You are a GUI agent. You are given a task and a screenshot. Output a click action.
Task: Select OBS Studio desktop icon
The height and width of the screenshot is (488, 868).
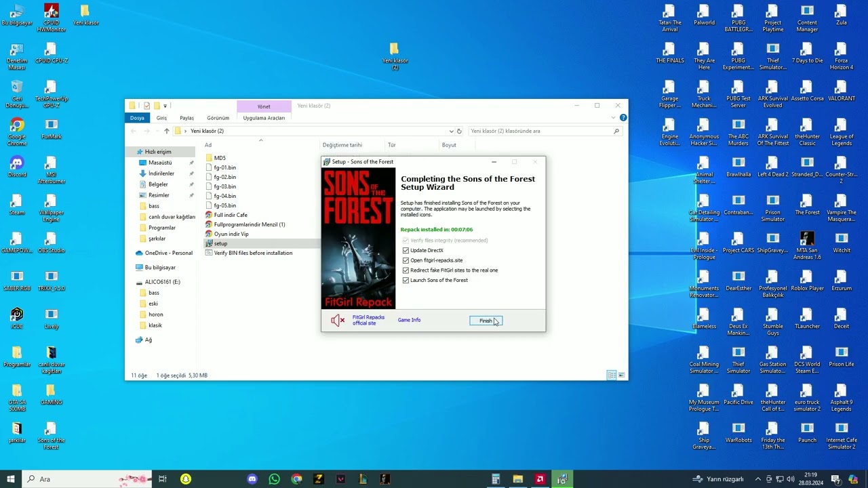coord(51,243)
